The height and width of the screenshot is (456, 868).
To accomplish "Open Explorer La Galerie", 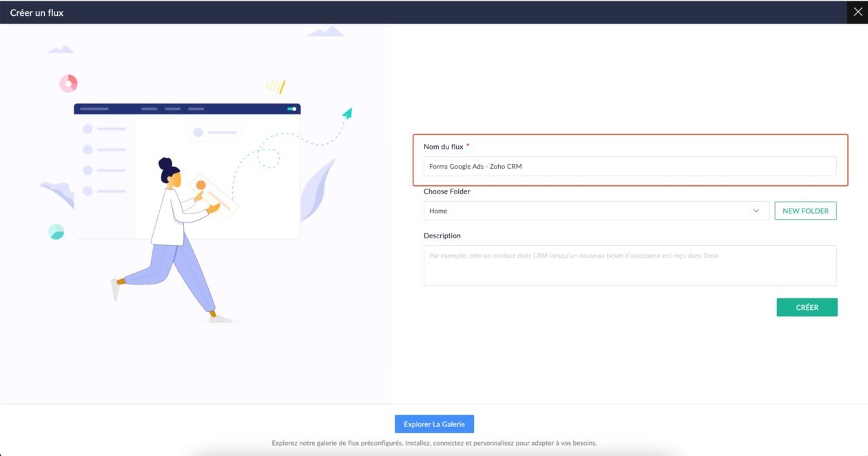I will 434,424.
